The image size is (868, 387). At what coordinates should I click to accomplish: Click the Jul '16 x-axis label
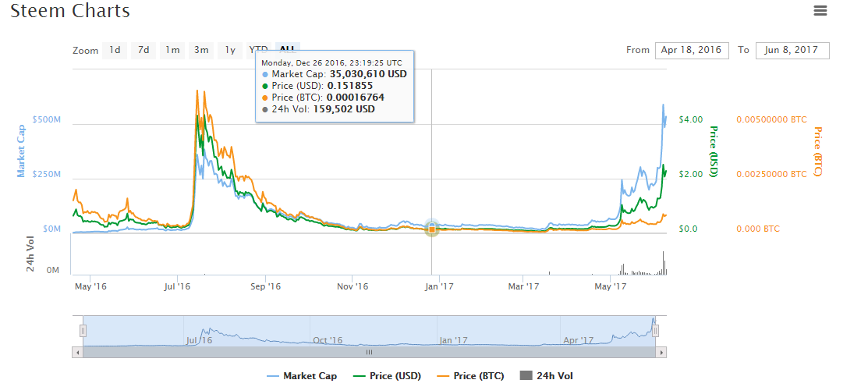point(177,286)
